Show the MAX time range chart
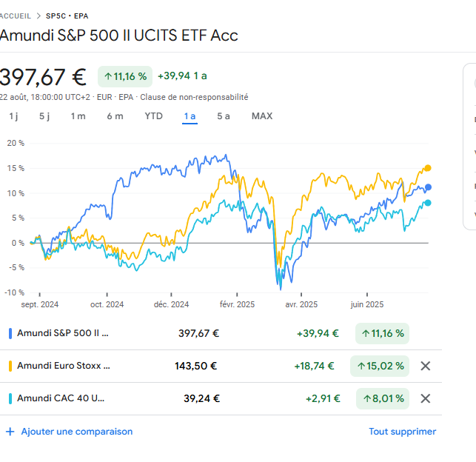Screen dimensions: 476x462 [x=262, y=116]
